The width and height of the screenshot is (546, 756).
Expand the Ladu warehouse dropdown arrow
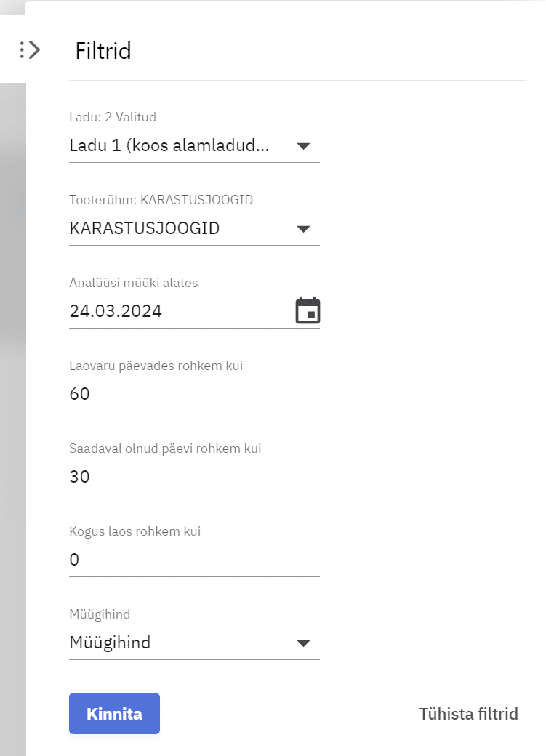tap(304, 146)
